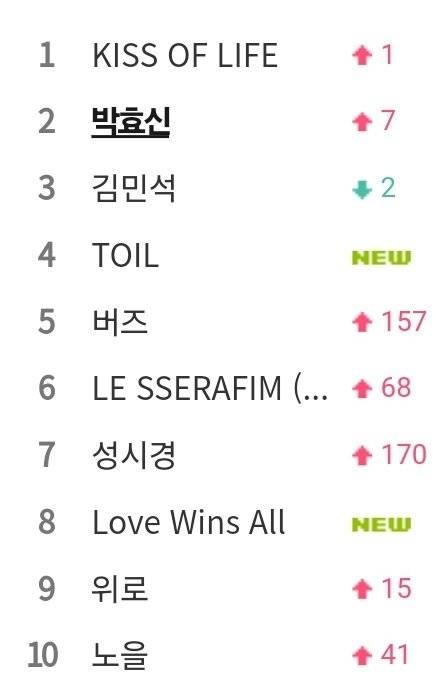
Task: Click the up arrow beside KISS OF LIFE
Action: click(362, 56)
